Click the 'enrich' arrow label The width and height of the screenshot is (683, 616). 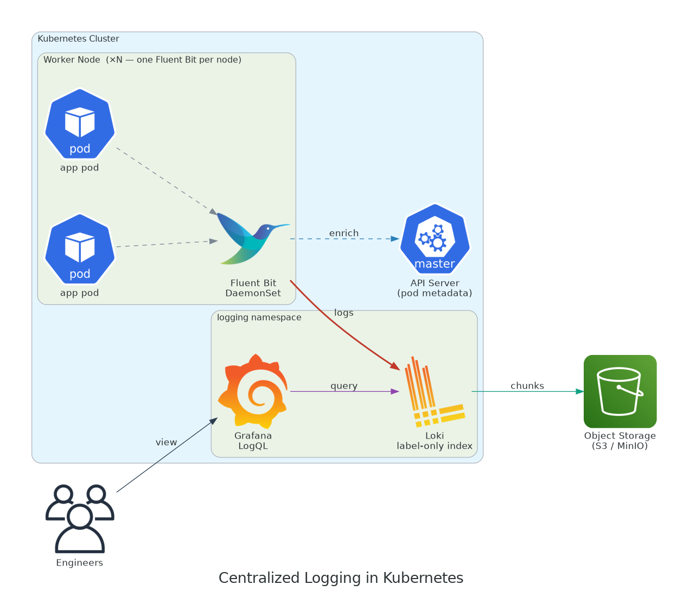[344, 233]
